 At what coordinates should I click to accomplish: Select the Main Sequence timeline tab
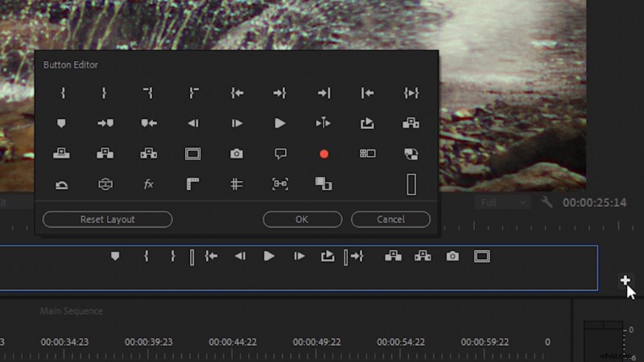tap(72, 311)
